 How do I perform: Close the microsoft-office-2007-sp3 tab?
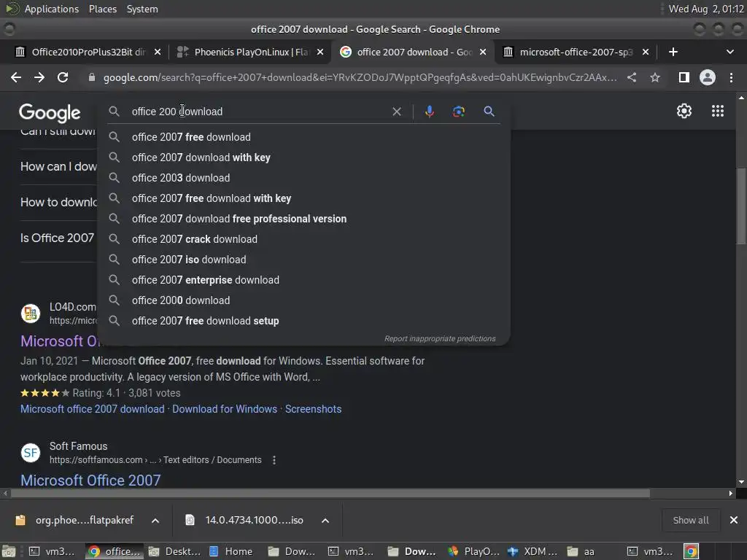tap(646, 52)
